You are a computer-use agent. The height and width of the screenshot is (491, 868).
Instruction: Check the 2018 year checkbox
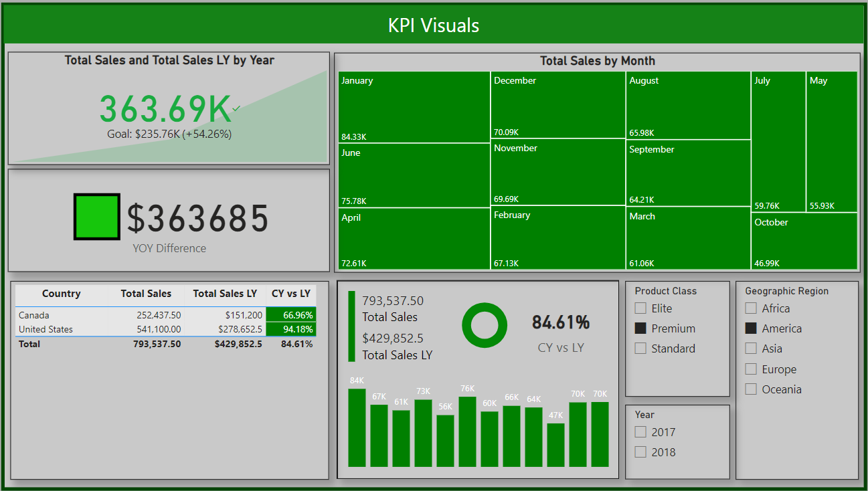point(641,452)
